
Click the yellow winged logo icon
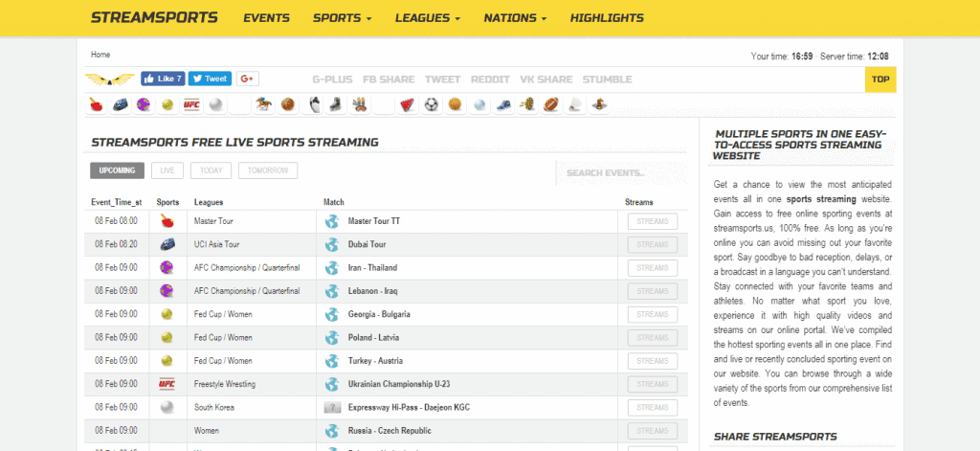[x=110, y=79]
